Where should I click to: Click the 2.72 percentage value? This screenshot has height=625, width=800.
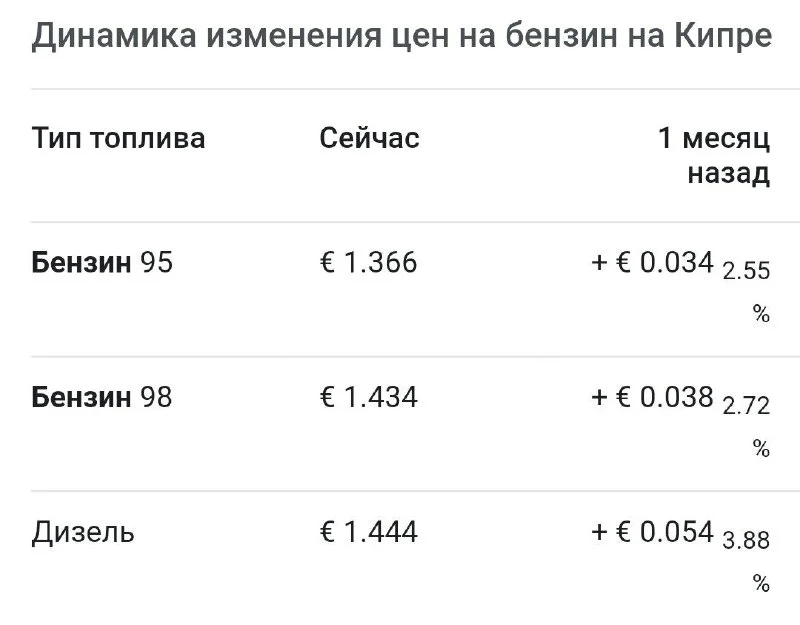tap(746, 405)
